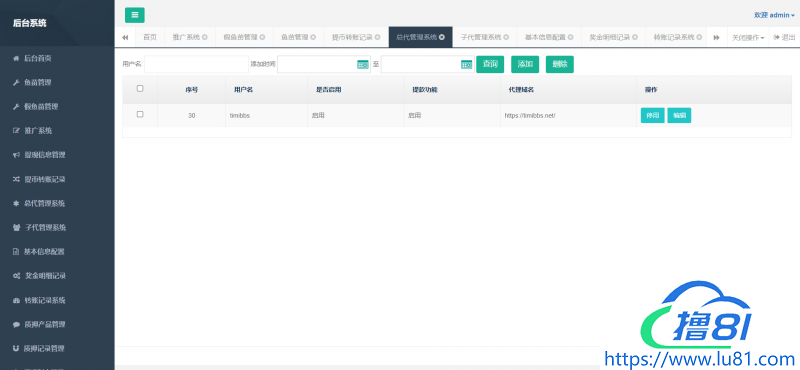This screenshot has width=800, height=370.
Task: Click the magnet icon beside 质押记录管理
Action: (x=16, y=349)
